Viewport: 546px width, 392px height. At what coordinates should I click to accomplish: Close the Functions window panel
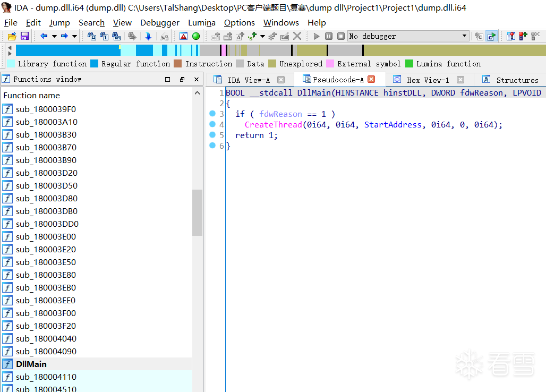click(197, 79)
